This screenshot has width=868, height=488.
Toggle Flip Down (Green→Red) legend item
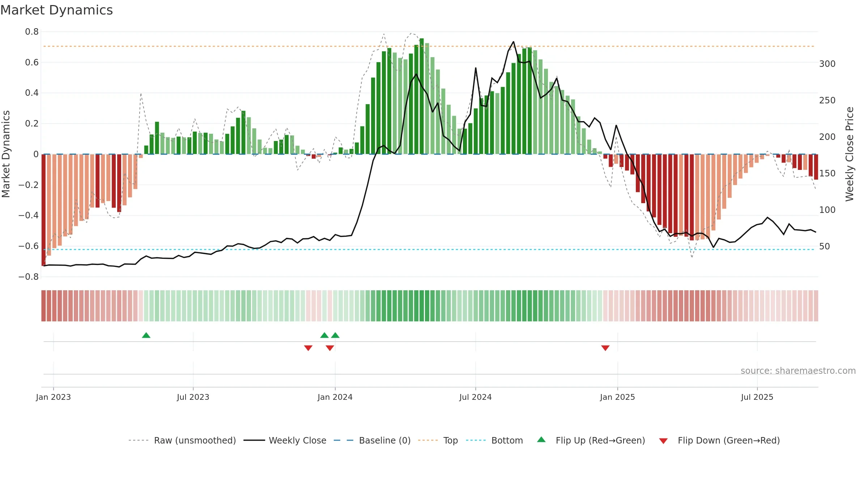pyautogui.click(x=719, y=440)
